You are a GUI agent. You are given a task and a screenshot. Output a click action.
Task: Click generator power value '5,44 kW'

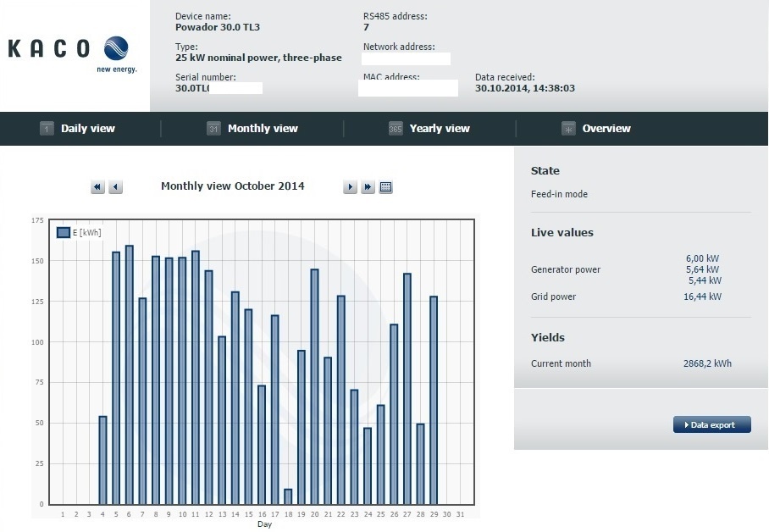pos(705,280)
